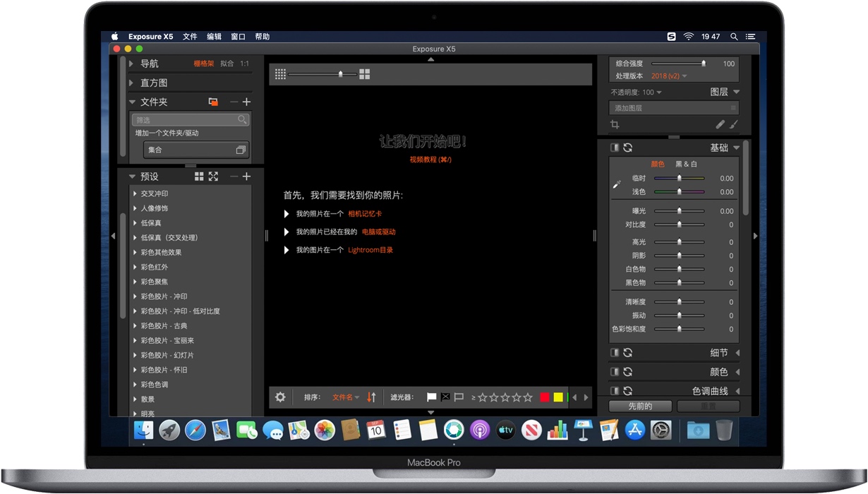Screen dimensions: 868x494
Task: Toggle the rejected flag filter in the filmstrip
Action: 445,397
